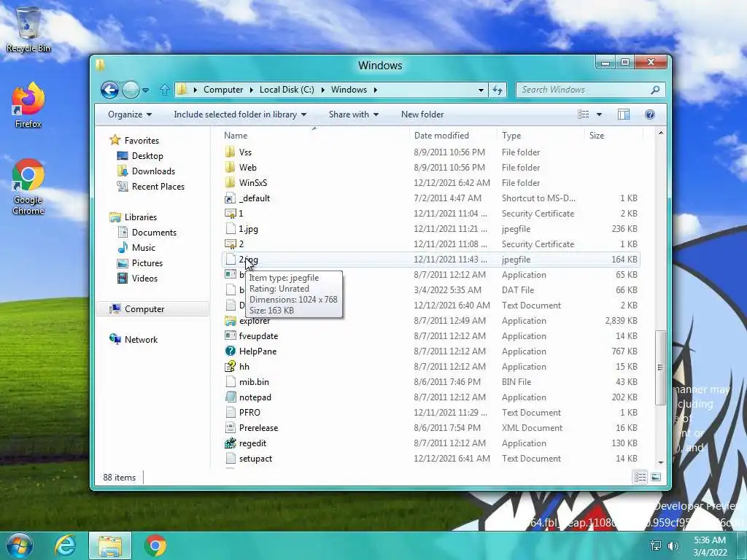Open address bar history dropdown arrow
Image resolution: width=747 pixels, height=560 pixels.
pos(481,90)
